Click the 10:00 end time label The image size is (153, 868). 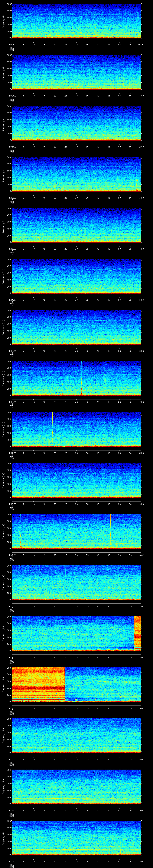(x=141, y=555)
